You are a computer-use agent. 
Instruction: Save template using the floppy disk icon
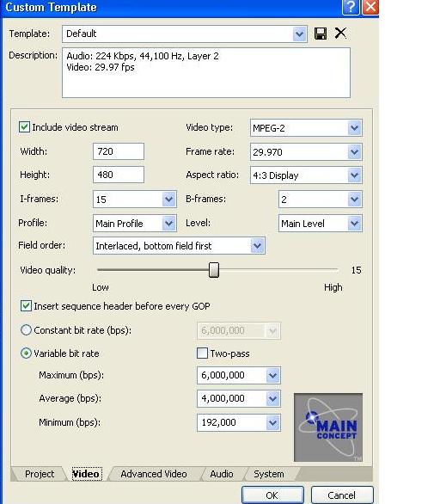tap(321, 34)
